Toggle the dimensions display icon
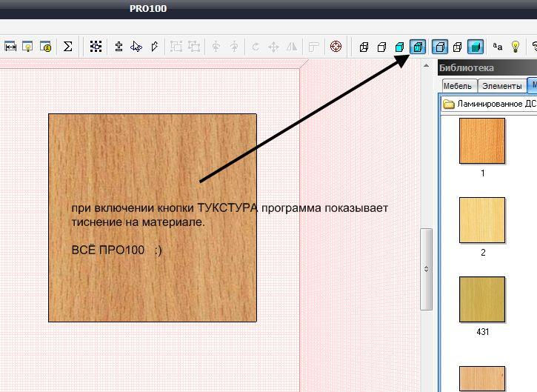Image resolution: width=537 pixels, height=392 pixels. 10,46
